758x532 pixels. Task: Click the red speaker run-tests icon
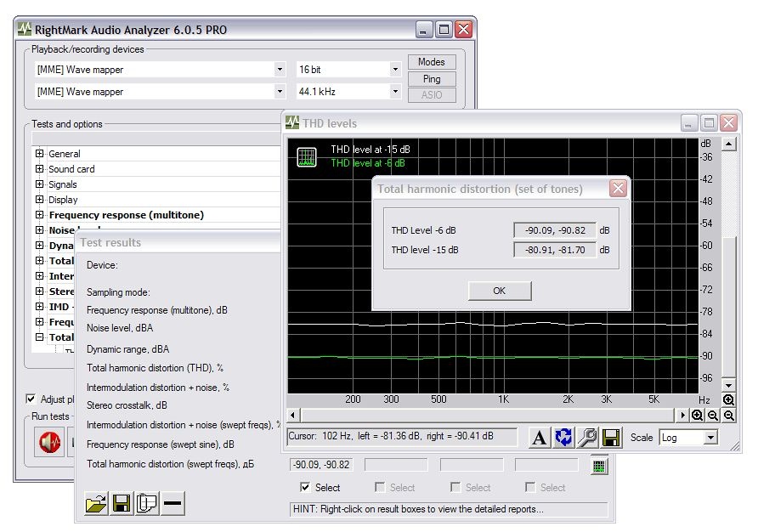pos(49,443)
